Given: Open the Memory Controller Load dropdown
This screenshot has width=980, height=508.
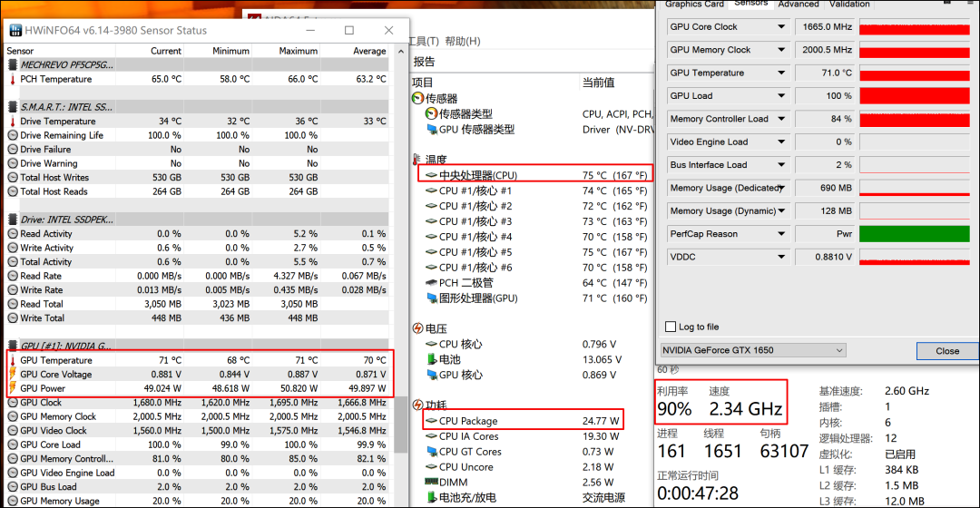Looking at the screenshot, I should coord(781,119).
